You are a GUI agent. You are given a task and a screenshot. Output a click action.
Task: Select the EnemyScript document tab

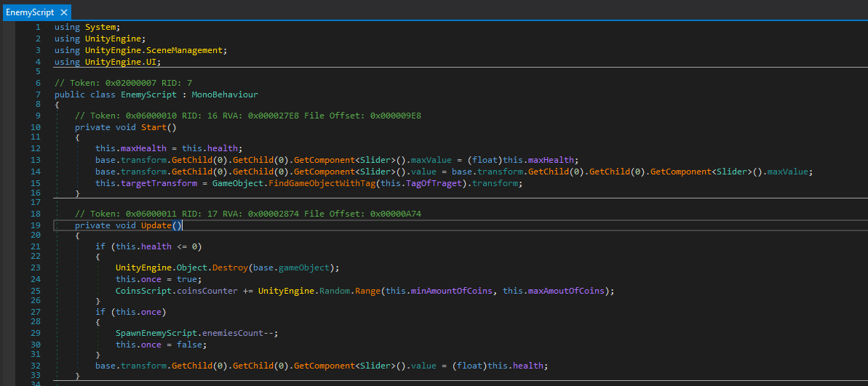[x=30, y=12]
